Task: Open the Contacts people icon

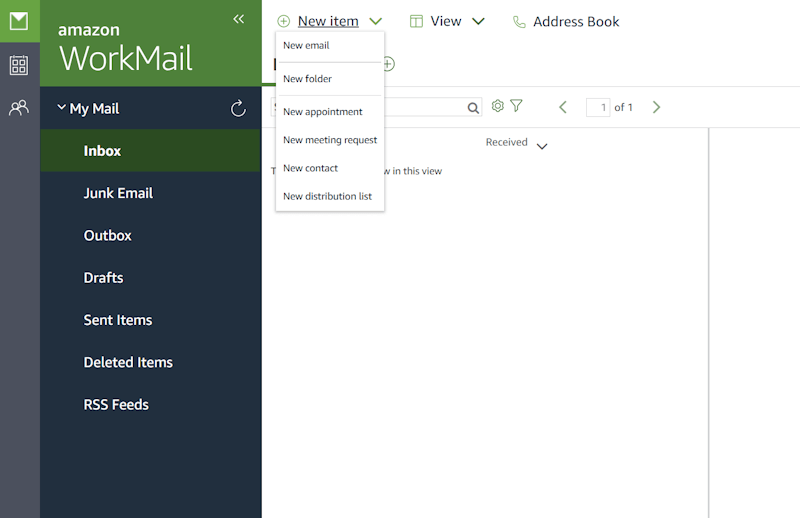Action: click(19, 108)
